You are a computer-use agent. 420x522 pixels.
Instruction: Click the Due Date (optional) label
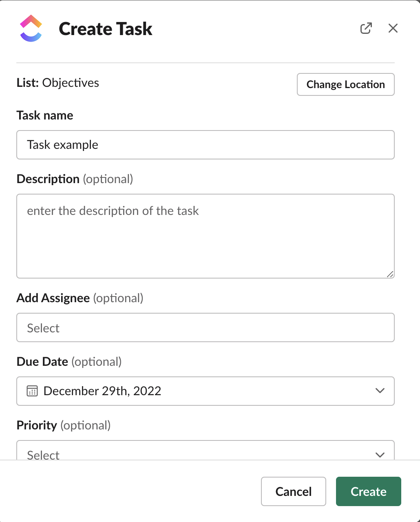pyautogui.click(x=69, y=362)
